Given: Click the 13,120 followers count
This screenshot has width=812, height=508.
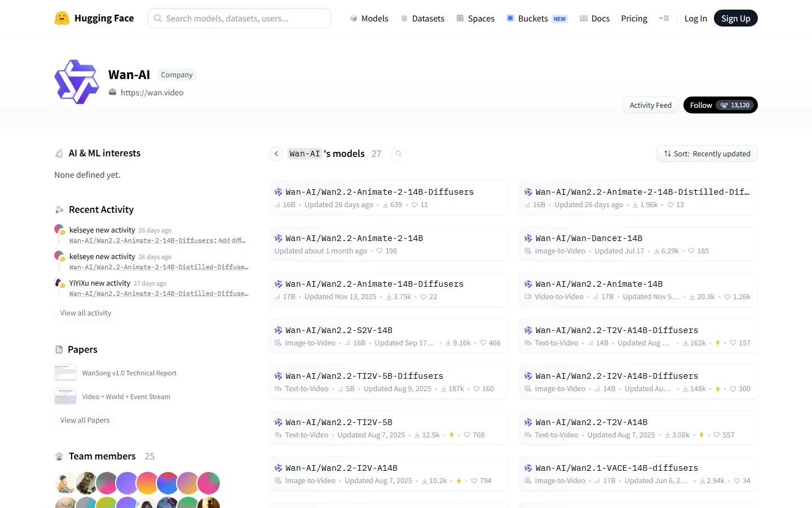Looking at the screenshot, I should (736, 105).
